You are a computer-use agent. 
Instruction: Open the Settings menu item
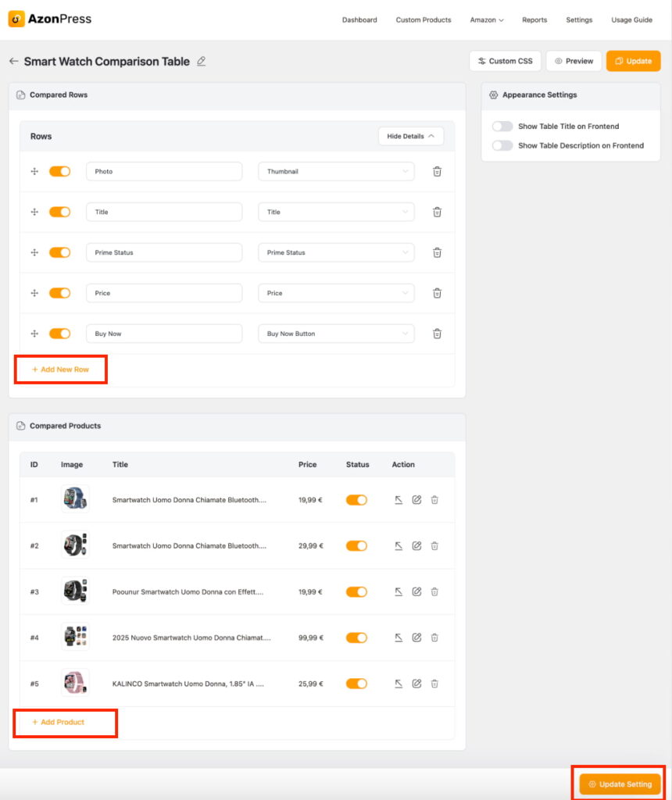[x=579, y=20]
